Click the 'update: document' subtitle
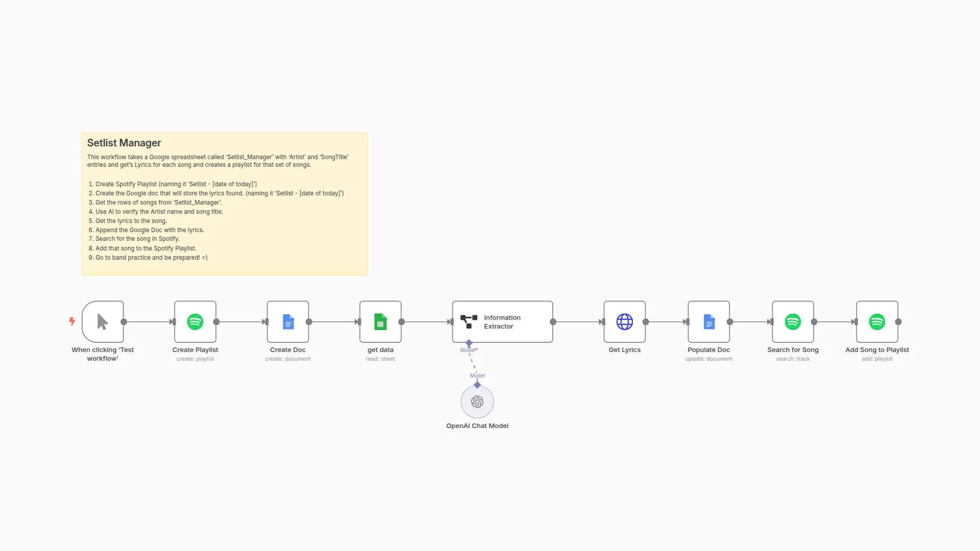Screen dimensions: 980x551 (708, 359)
